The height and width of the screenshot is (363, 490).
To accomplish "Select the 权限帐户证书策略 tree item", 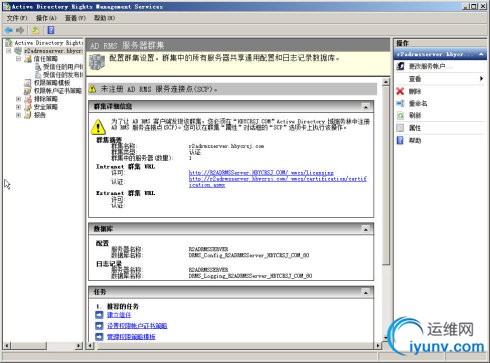I will tap(58, 91).
